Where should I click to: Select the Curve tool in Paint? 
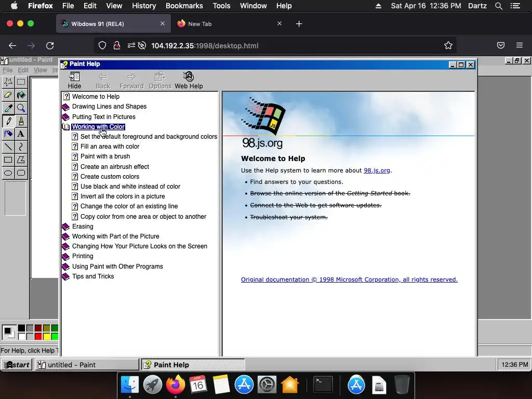21,147
